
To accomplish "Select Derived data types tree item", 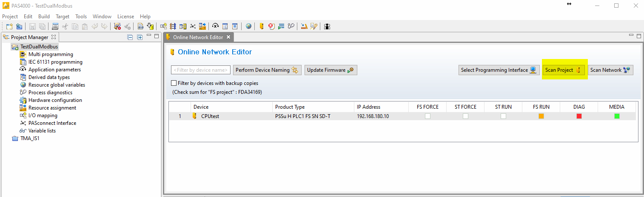I will click(x=49, y=77).
